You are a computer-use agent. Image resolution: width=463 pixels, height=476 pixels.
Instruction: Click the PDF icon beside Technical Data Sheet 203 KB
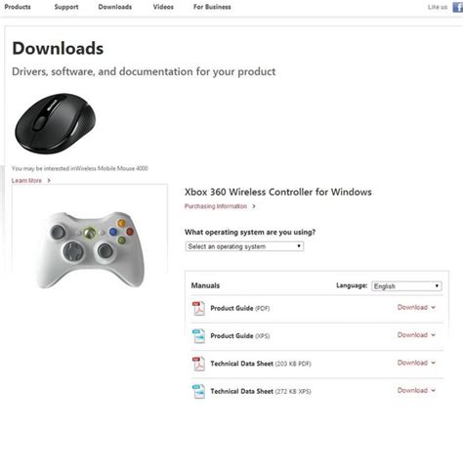pyautogui.click(x=198, y=364)
